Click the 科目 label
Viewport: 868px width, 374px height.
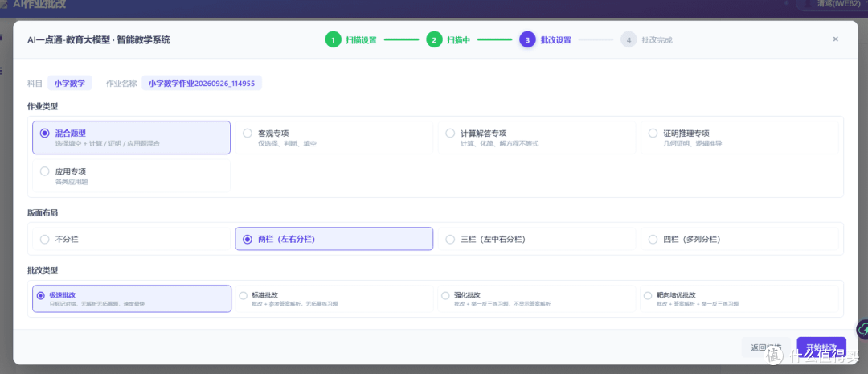point(35,84)
